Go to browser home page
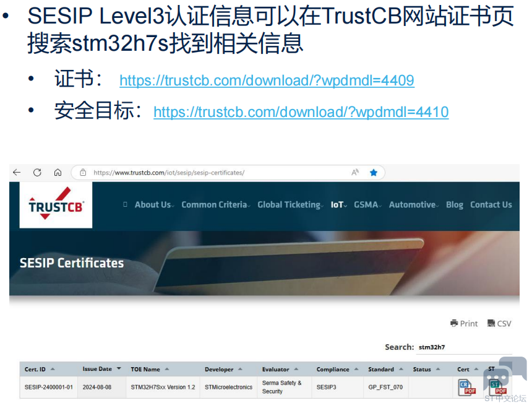The height and width of the screenshot is (408, 532). pyautogui.click(x=58, y=173)
